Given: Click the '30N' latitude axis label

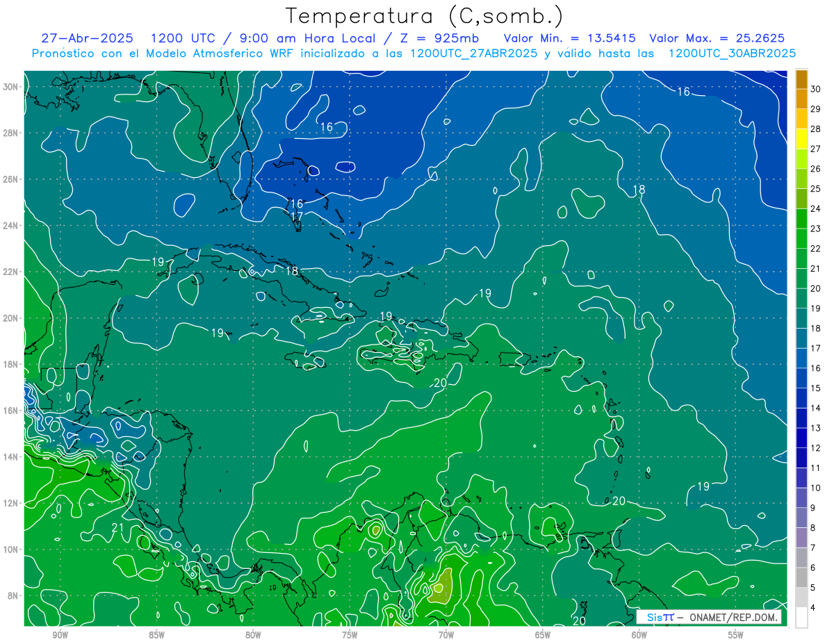Looking at the screenshot, I should [x=10, y=87].
